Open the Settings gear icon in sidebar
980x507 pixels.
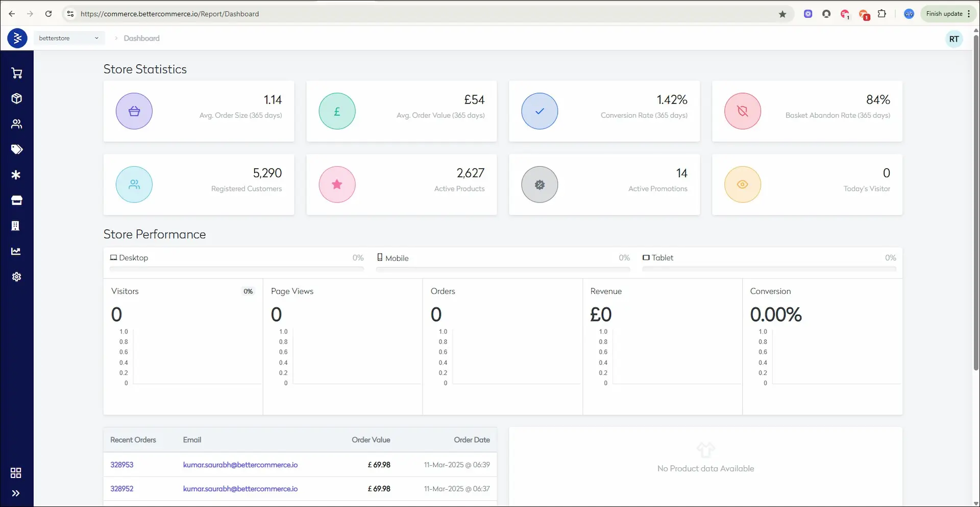[17, 276]
